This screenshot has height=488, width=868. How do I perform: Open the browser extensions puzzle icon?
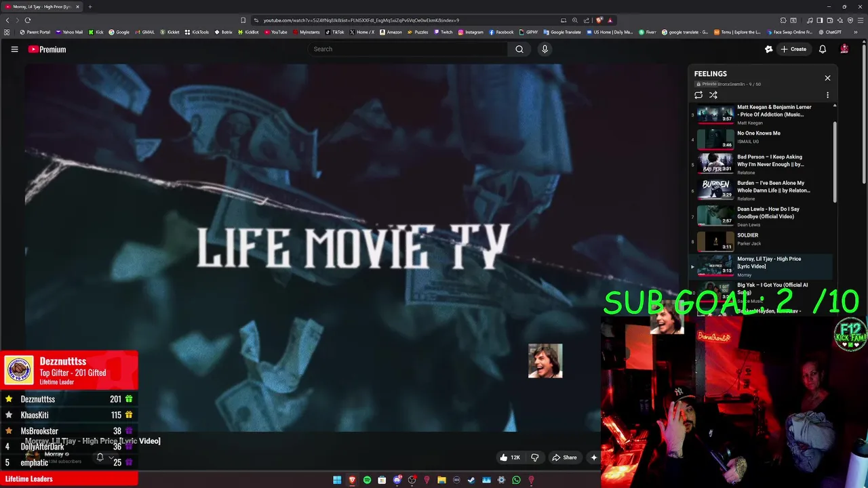[783, 20]
